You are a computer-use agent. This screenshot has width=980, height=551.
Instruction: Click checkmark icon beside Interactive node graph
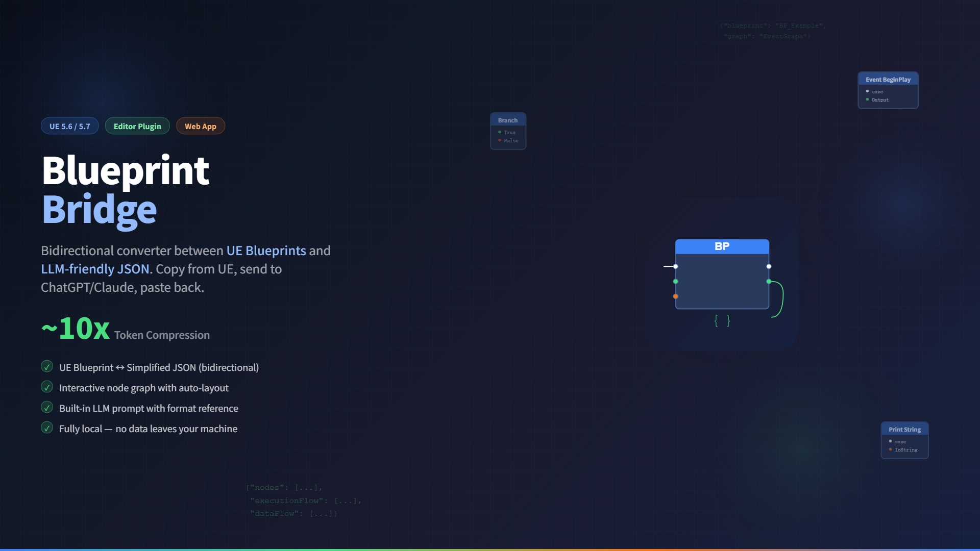coord(47,387)
